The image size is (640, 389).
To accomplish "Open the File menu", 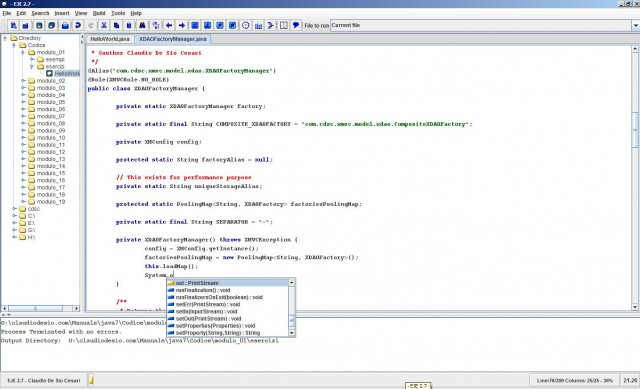I will click(7, 13).
